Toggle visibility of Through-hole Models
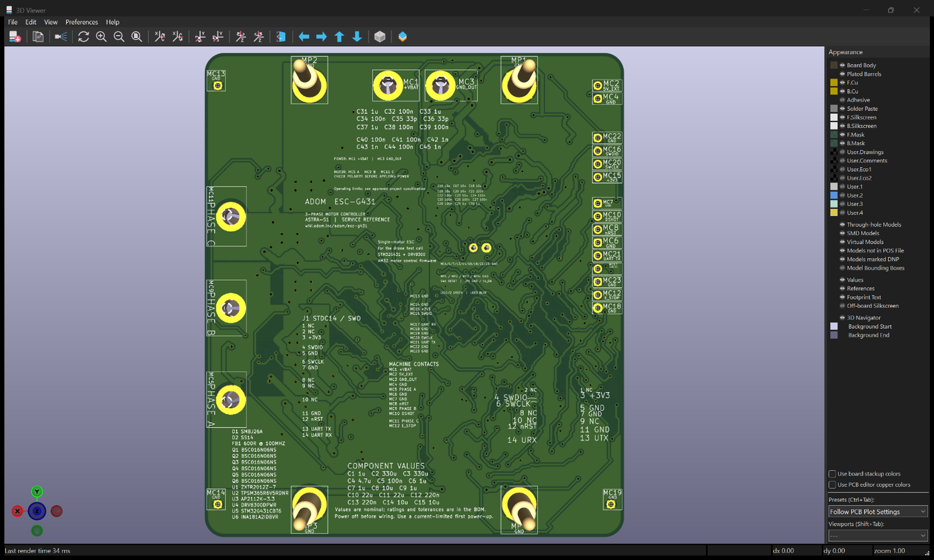Viewport: 934px width, 560px height. [843, 225]
